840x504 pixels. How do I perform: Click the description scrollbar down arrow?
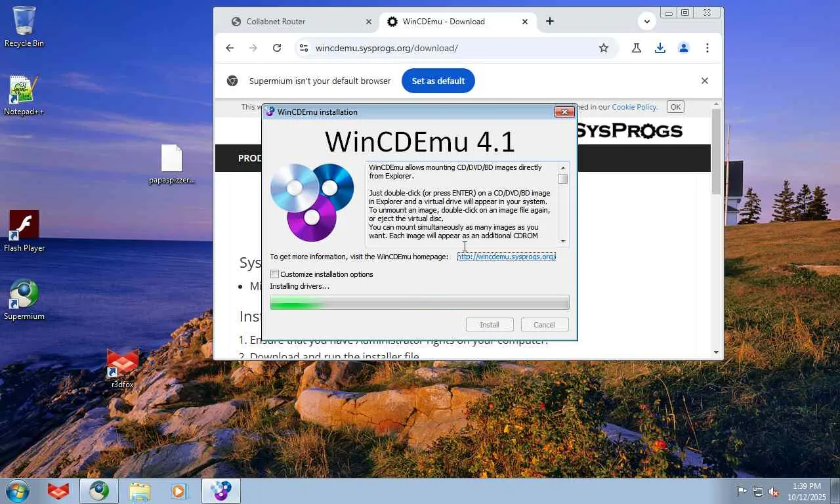[563, 241]
